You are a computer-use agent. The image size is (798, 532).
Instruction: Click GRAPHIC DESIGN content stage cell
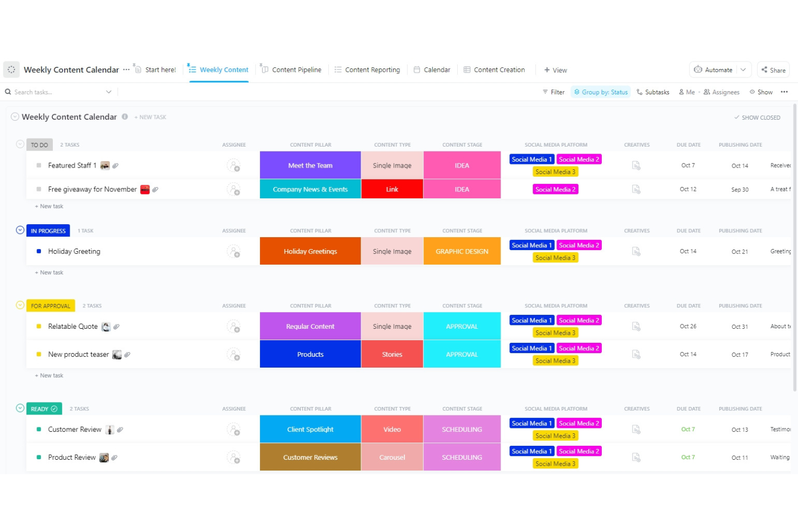click(x=462, y=251)
